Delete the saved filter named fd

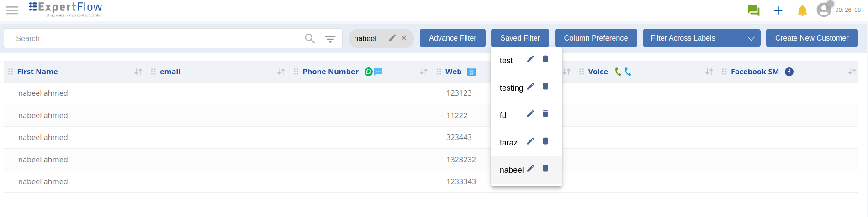click(x=545, y=114)
